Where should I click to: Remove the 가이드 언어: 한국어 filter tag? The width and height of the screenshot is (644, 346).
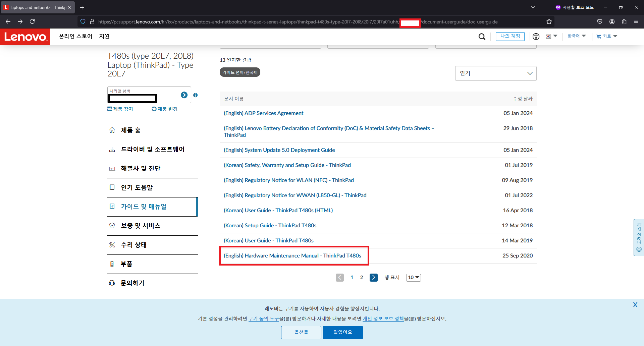pos(240,72)
